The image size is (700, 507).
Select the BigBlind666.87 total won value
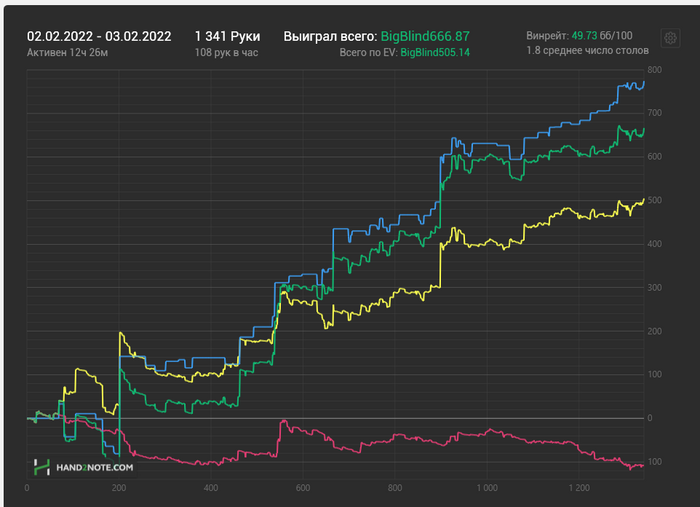[x=425, y=36]
